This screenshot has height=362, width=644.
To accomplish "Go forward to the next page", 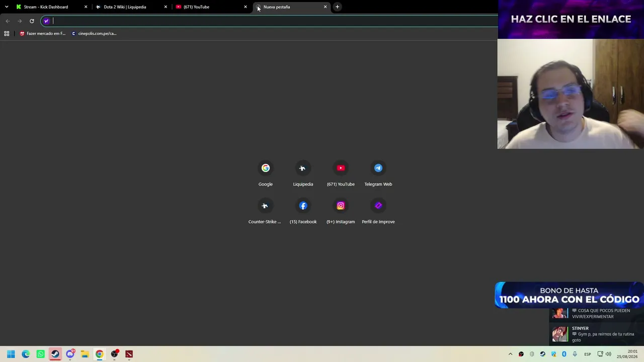I will click(x=20, y=21).
